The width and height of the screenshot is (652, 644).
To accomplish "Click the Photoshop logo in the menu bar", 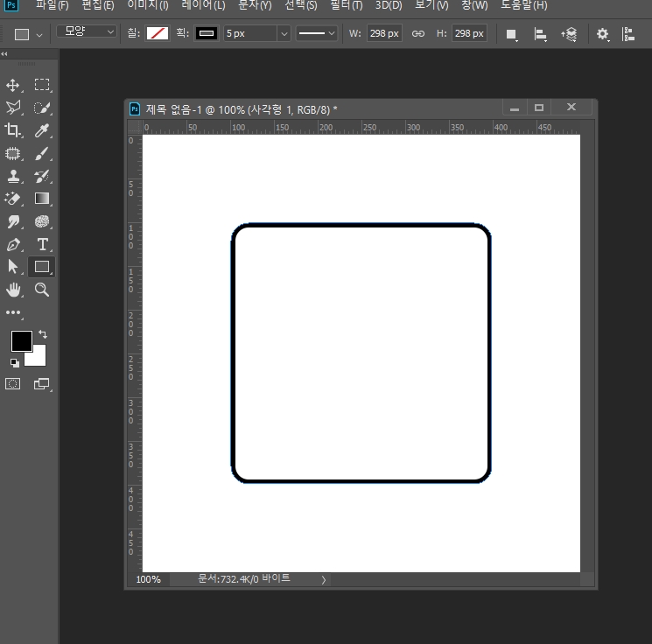I will (11, 5).
